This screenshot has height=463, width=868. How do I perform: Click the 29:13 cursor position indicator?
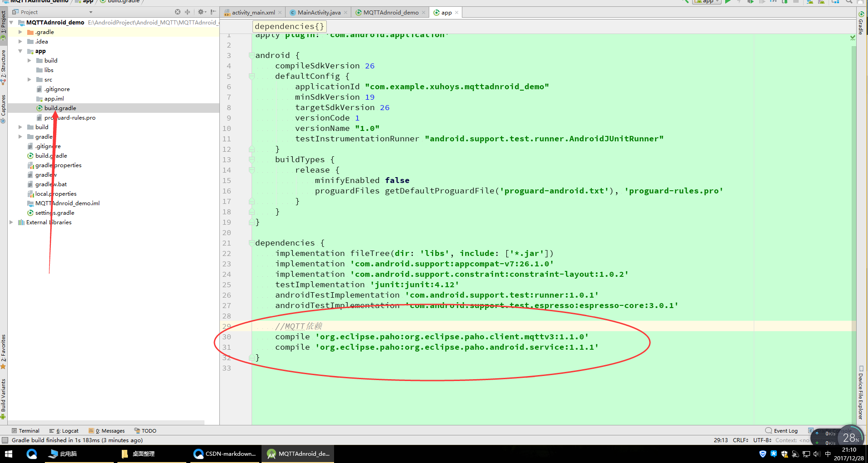[x=721, y=440]
